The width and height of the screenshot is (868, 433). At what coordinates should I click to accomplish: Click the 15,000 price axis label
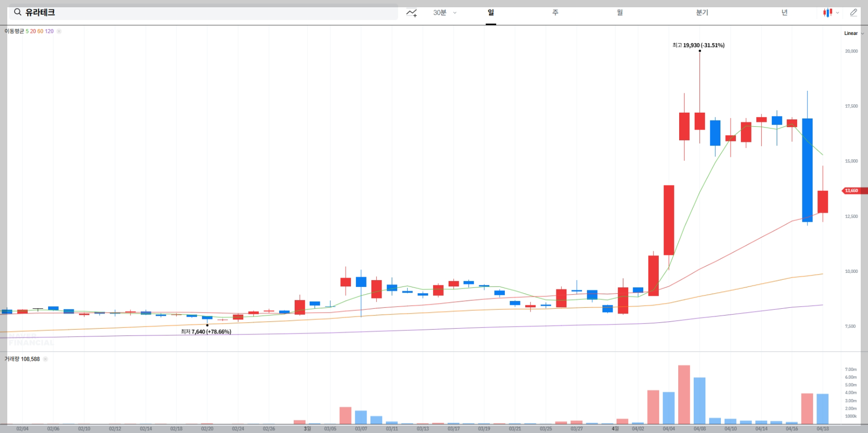(x=851, y=161)
